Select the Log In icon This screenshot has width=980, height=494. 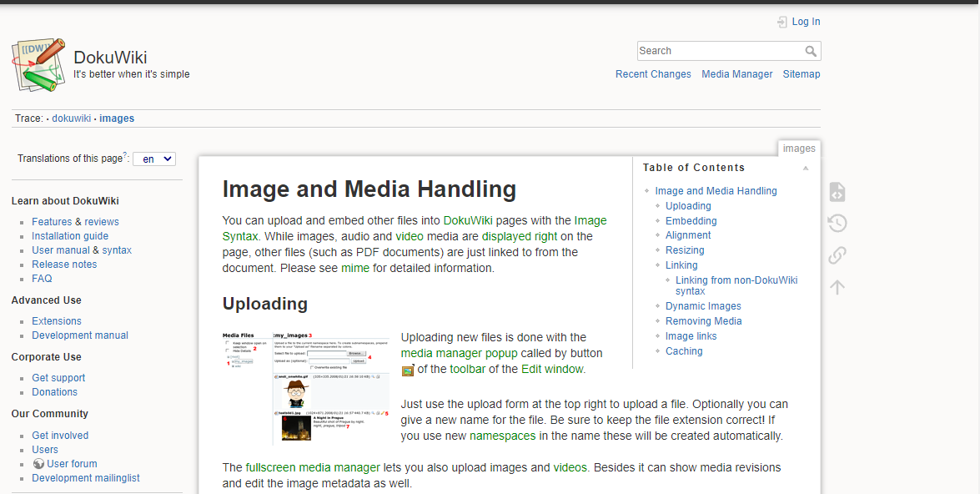781,22
